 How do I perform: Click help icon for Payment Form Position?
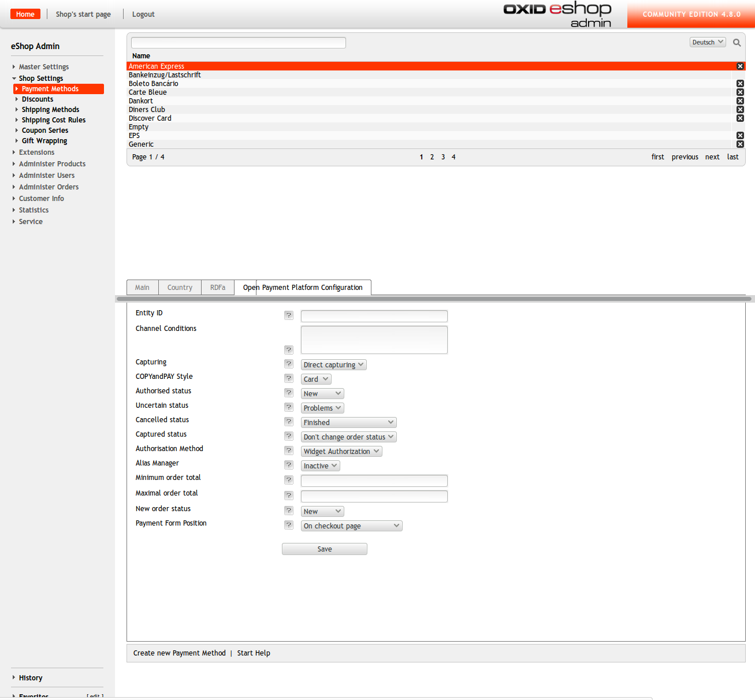pyautogui.click(x=289, y=525)
